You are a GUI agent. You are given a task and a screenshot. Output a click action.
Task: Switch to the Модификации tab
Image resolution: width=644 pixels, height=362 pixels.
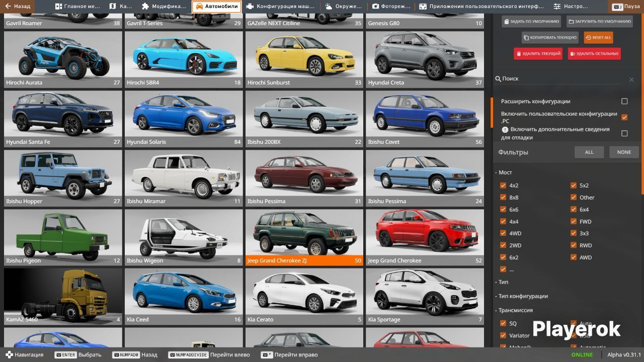click(164, 7)
